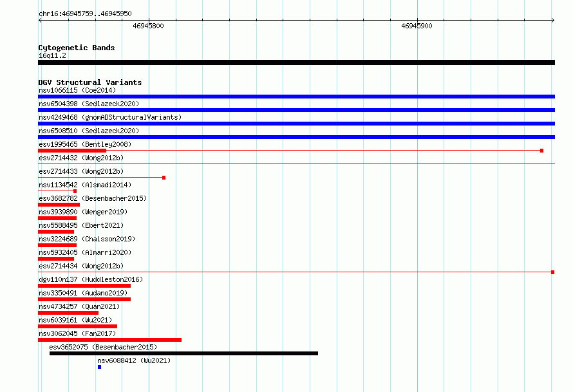573x392 pixels.
Task: Click the blue bar of nsv6504398
Action: coord(296,110)
